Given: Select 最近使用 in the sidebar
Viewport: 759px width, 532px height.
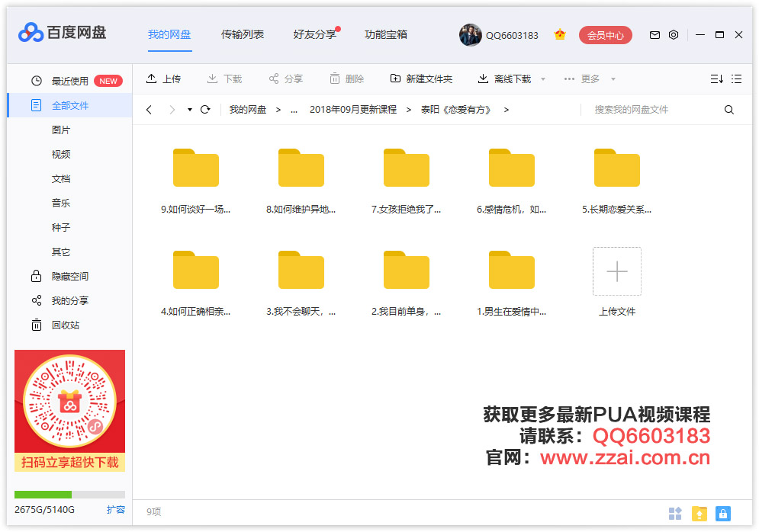Looking at the screenshot, I should (69, 81).
